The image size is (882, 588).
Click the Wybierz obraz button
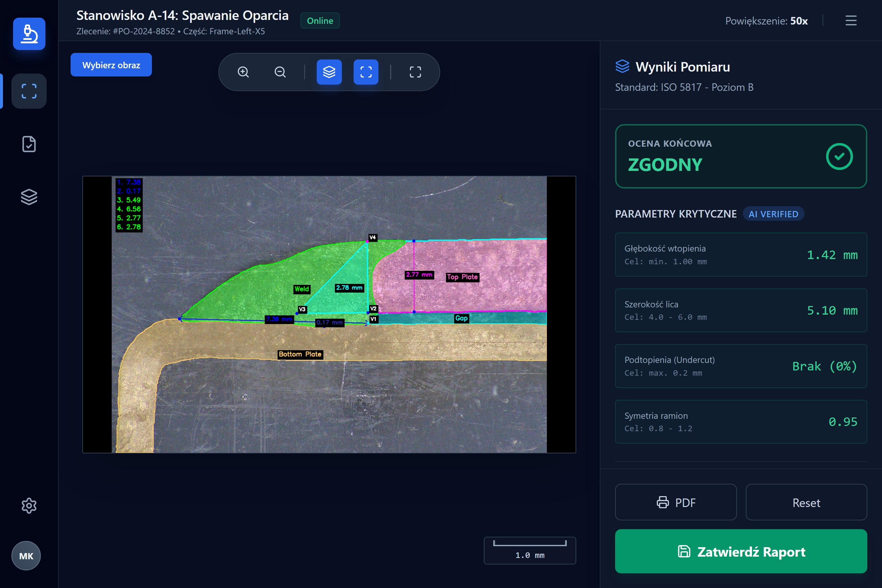pyautogui.click(x=111, y=64)
